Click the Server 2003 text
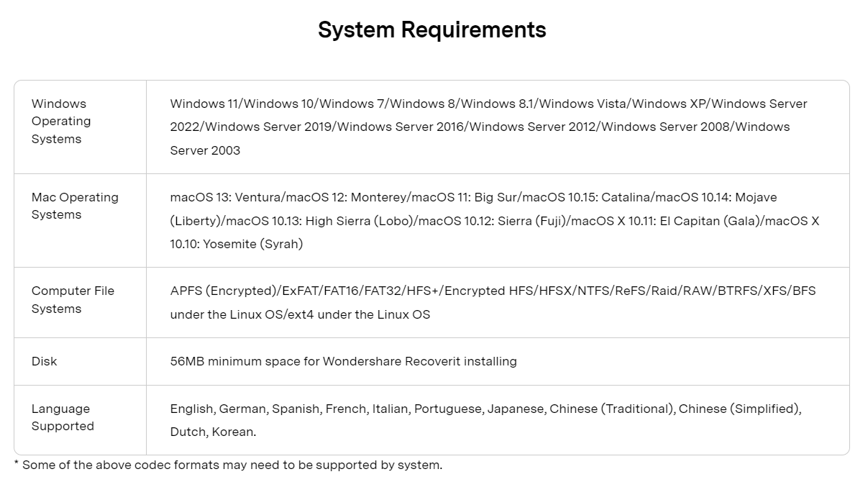This screenshot has width=868, height=482. coord(205,150)
